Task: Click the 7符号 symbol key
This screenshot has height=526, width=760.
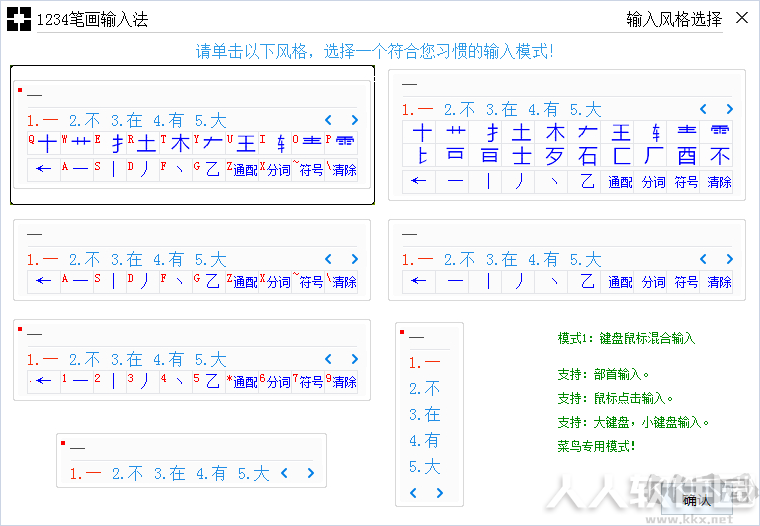Action: (x=308, y=381)
